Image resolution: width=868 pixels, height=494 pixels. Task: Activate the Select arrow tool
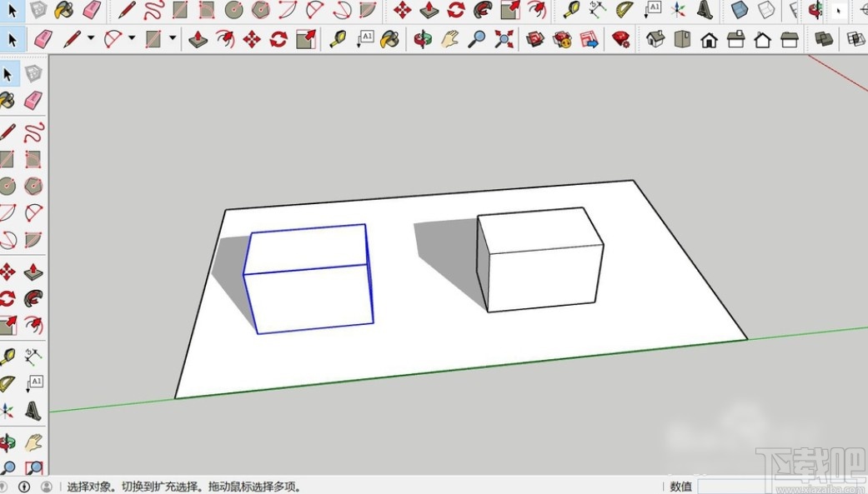click(x=12, y=38)
